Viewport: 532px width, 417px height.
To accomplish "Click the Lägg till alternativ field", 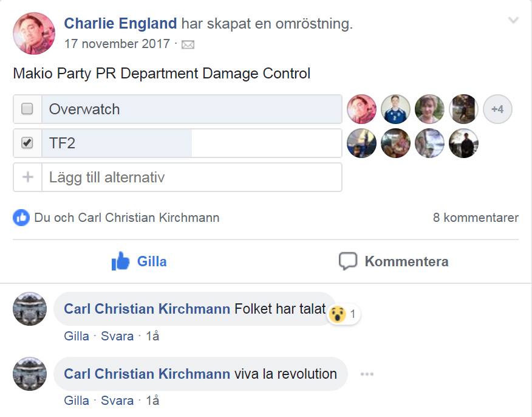I will point(191,177).
